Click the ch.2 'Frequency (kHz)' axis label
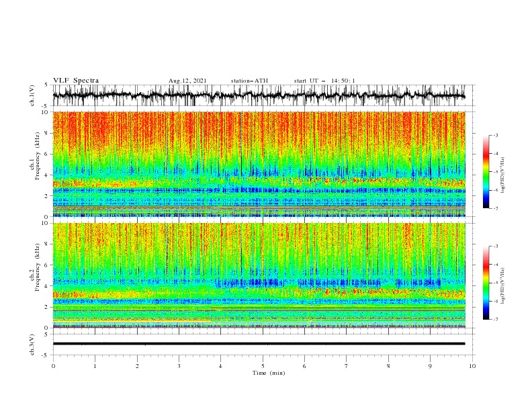Screen dimensions: 532x411 pos(38,267)
